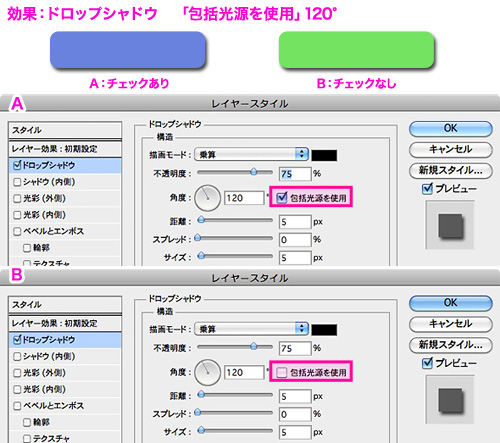
Task: Select レイヤー効果:初期設定 in dialog B
Action: click(x=65, y=323)
